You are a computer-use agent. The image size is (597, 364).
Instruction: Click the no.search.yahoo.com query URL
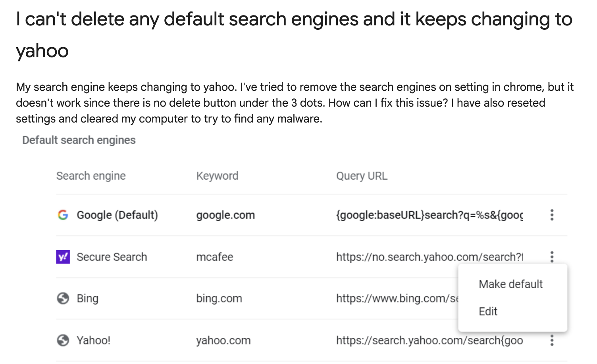pos(429,257)
